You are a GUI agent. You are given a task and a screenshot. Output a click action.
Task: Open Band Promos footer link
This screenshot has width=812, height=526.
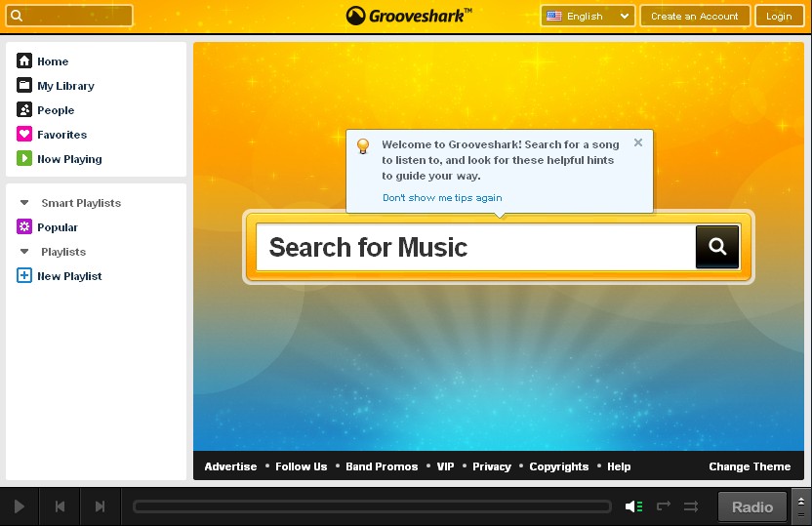382,466
